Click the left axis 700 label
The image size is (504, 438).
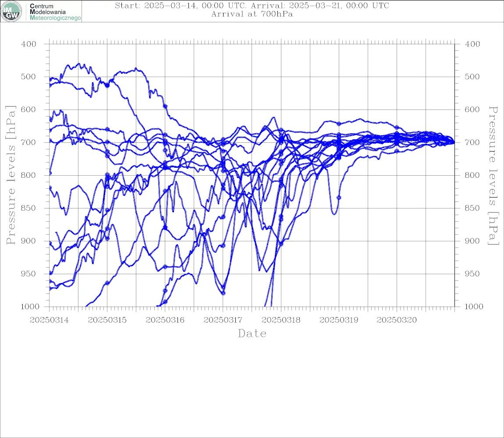28,142
